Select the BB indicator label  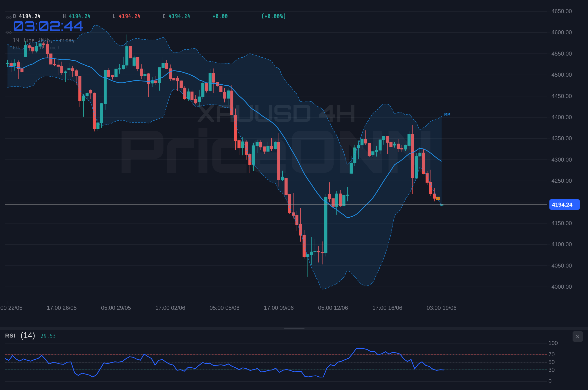(x=447, y=115)
